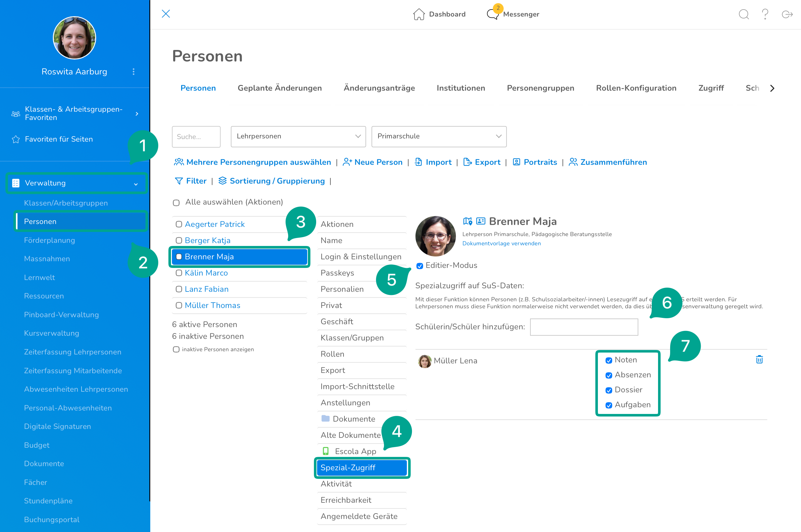Open the Institutionen tab
Screen dimensions: 801x532
tap(461, 88)
